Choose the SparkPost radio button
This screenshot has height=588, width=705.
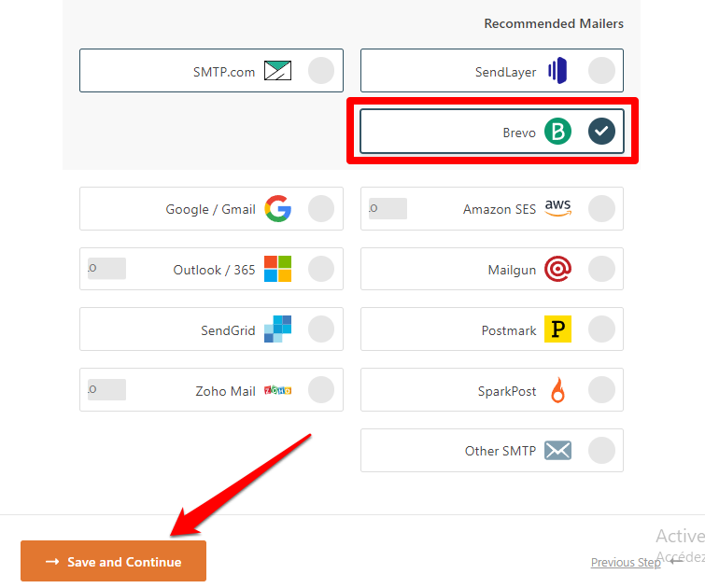601,390
